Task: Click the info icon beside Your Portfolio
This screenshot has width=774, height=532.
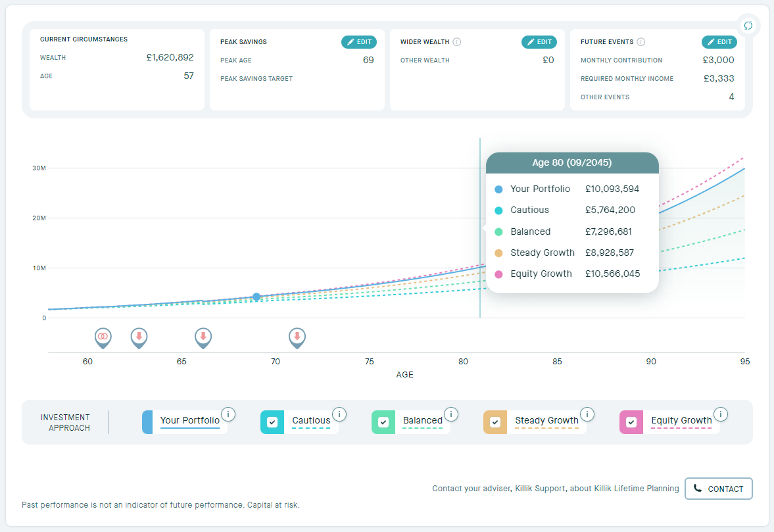Action: pos(228,414)
